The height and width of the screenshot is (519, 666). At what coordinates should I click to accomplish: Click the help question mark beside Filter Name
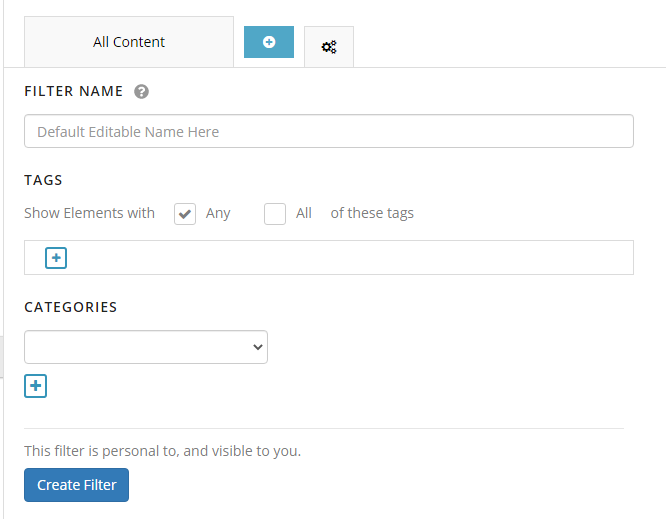[141, 91]
